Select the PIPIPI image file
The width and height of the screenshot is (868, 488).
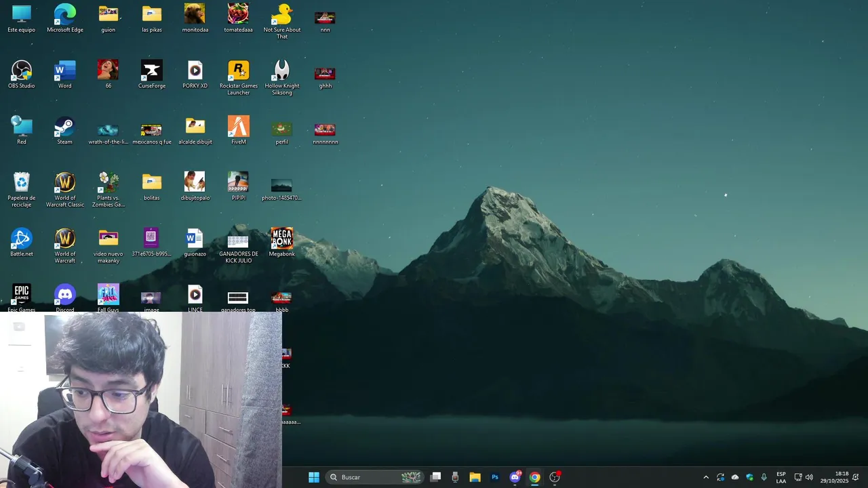click(239, 187)
